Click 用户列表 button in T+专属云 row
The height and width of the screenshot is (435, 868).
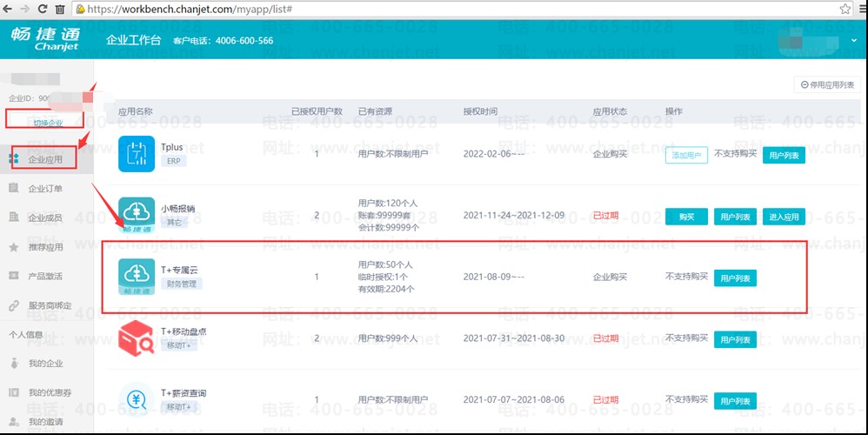pyautogui.click(x=735, y=278)
